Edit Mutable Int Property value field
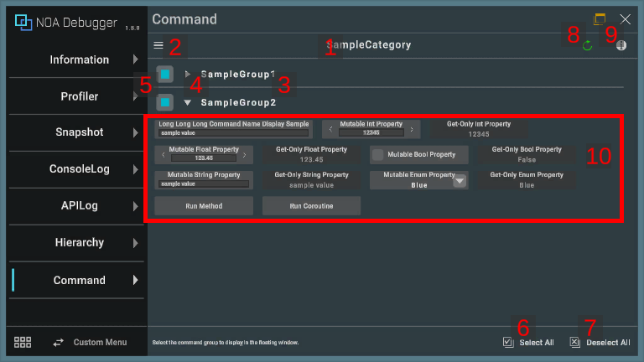 click(371, 132)
